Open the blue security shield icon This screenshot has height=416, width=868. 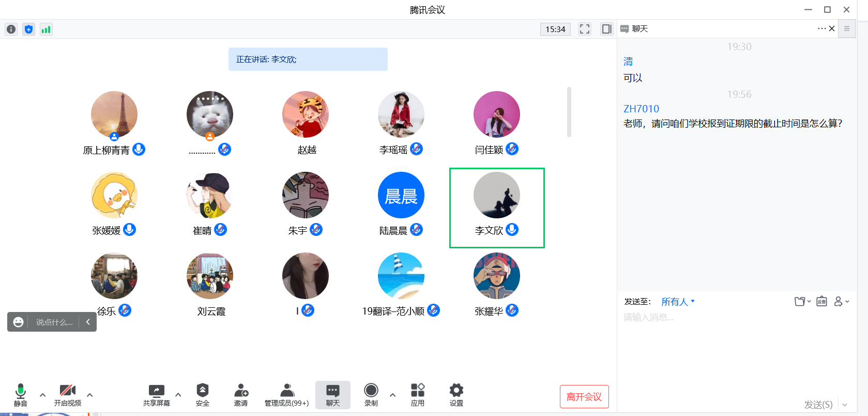point(28,29)
